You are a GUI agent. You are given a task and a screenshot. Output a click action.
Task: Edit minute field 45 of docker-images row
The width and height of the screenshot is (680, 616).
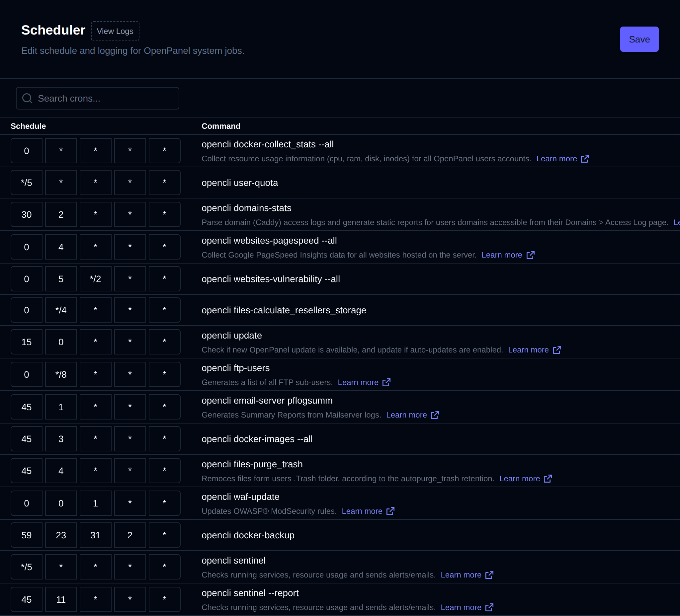coord(27,439)
